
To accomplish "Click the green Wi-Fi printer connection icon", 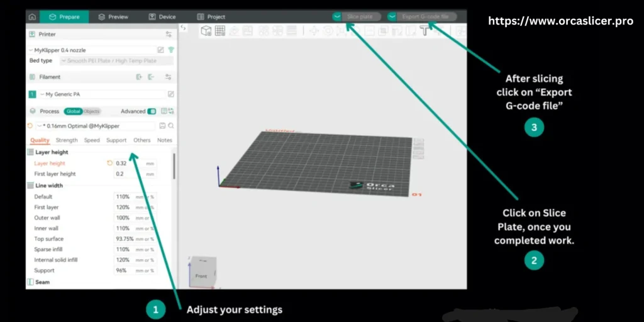I will click(171, 50).
